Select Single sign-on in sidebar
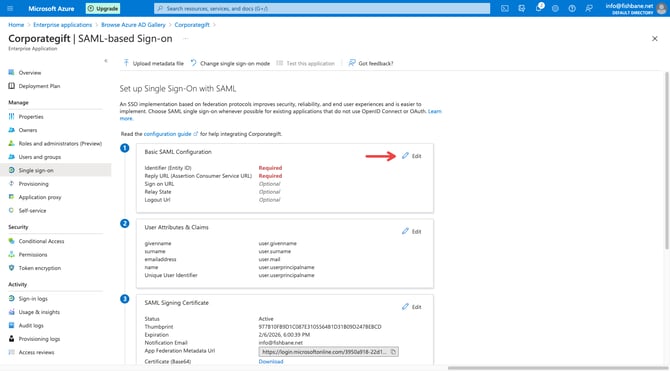 56,170
